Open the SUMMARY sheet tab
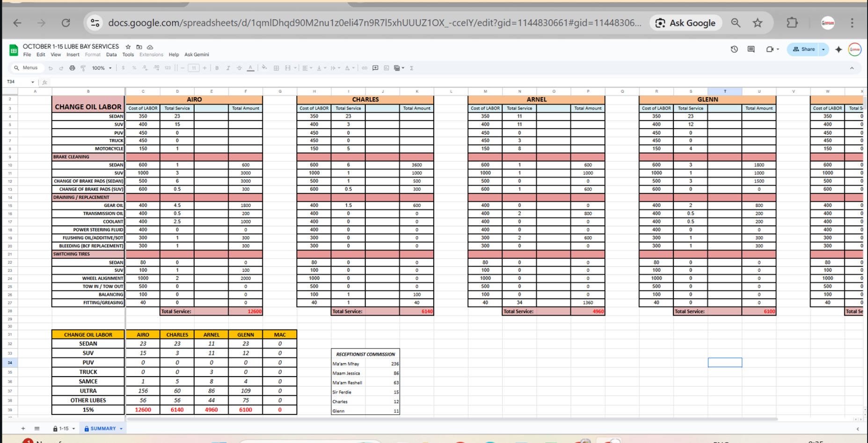The height and width of the screenshot is (443, 868). click(103, 428)
